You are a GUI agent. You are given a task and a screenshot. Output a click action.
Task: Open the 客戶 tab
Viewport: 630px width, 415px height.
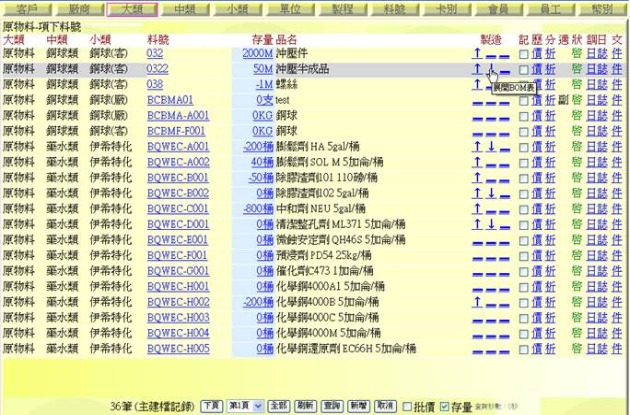click(x=28, y=8)
